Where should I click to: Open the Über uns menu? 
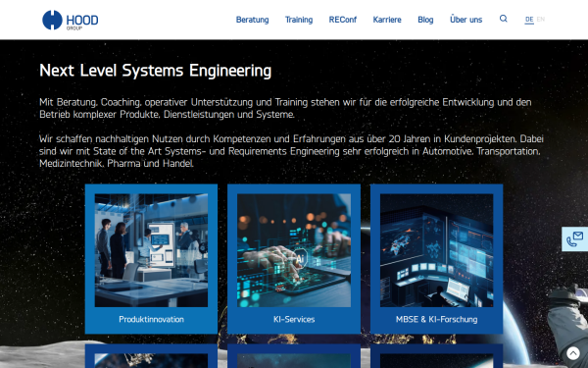pos(466,20)
